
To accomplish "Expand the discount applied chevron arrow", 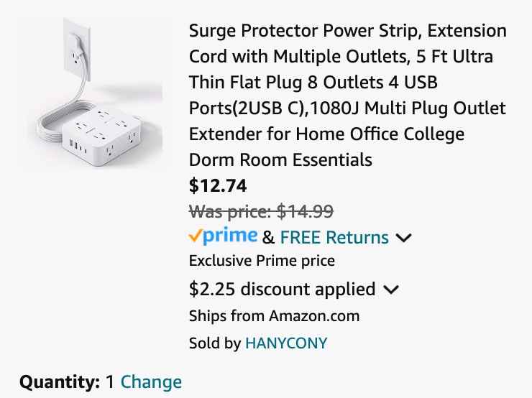I will pos(391,290).
